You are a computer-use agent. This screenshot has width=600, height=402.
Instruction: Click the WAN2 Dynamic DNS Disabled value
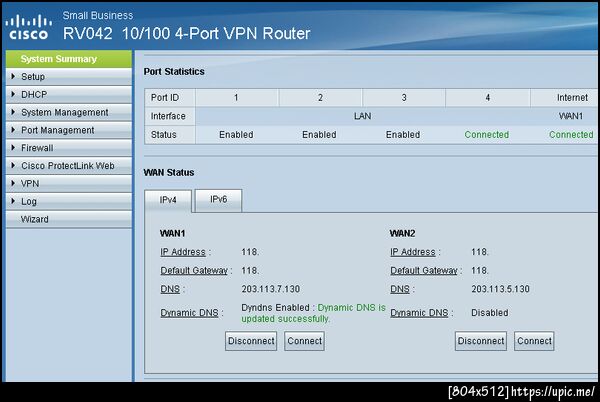pos(490,313)
